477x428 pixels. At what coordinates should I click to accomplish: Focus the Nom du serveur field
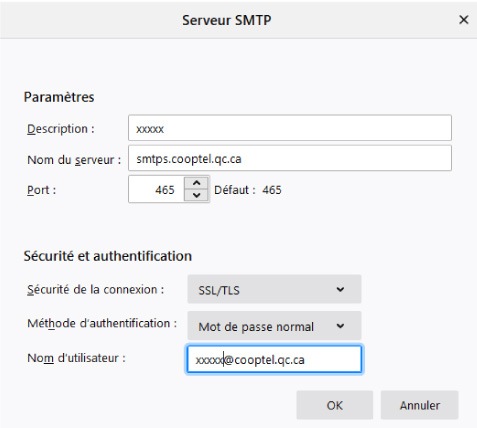290,158
